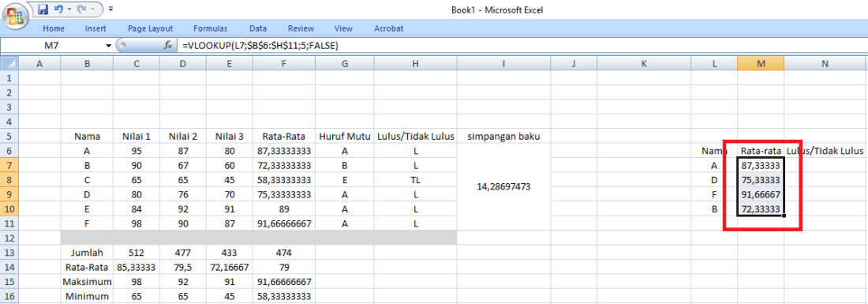Image resolution: width=868 pixels, height=304 pixels.
Task: Click cell M9 showing 91,66667
Action: [761, 194]
